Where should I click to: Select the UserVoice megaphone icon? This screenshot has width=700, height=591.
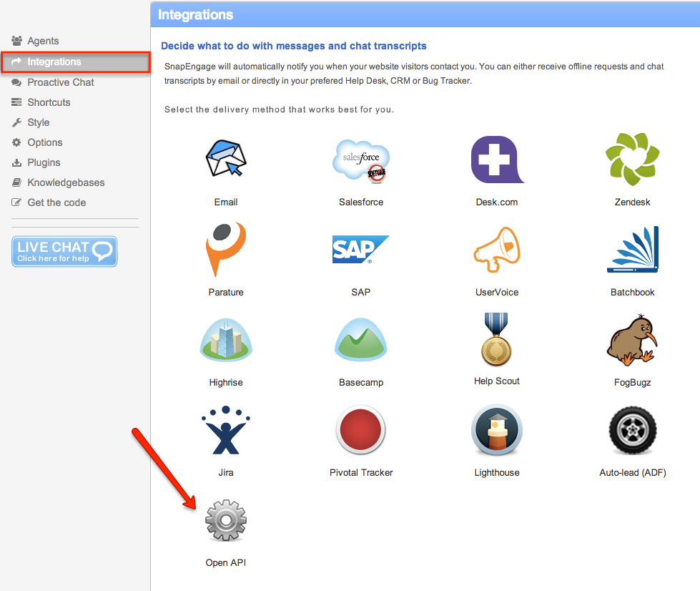(497, 249)
